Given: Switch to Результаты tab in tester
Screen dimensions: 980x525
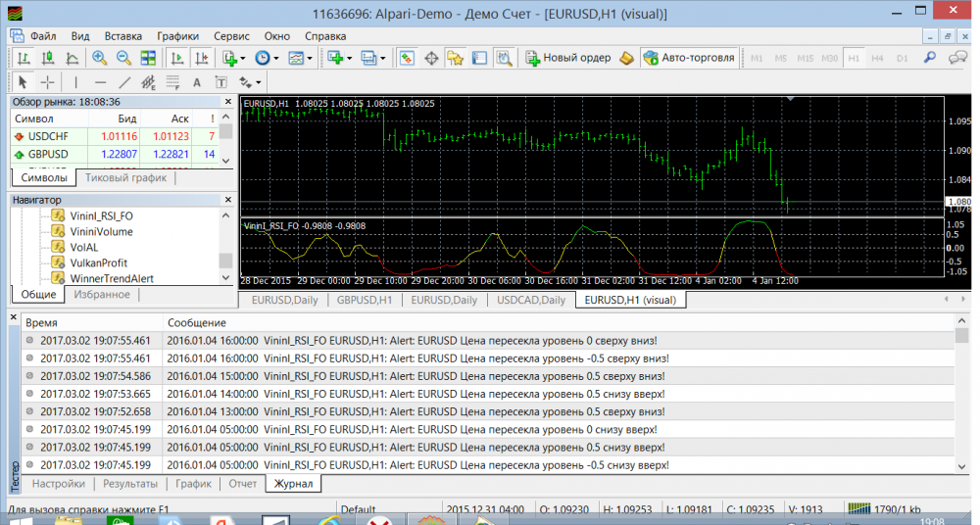Looking at the screenshot, I should (130, 484).
